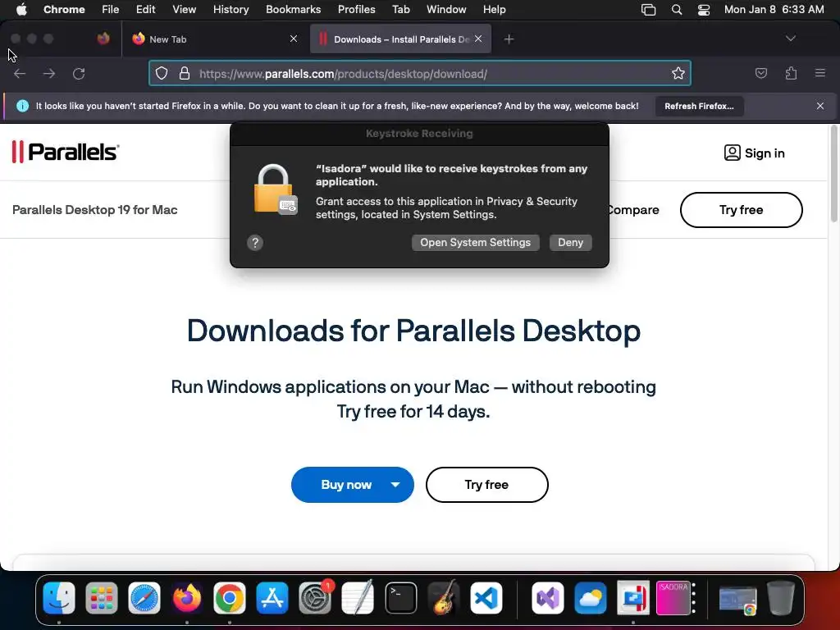The image size is (840, 630).
Task: Bookmark this page with the star icon
Action: point(678,74)
